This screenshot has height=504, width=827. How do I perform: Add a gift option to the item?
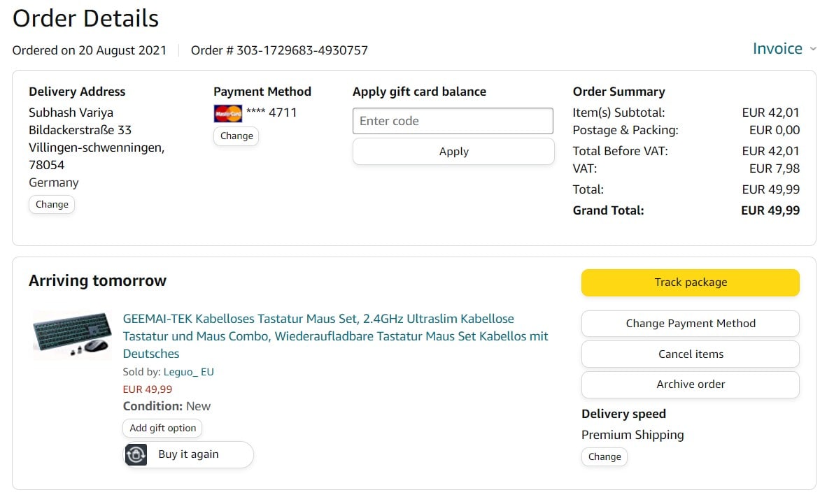[x=162, y=429]
